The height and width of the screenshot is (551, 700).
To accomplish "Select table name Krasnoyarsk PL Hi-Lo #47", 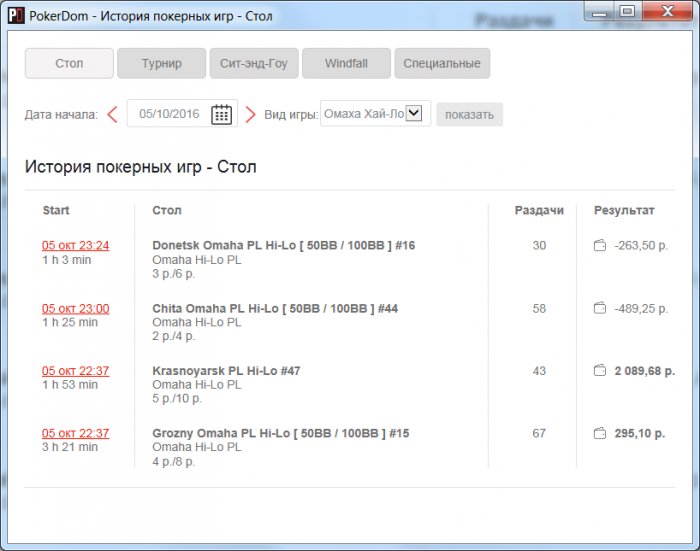I will (x=226, y=371).
